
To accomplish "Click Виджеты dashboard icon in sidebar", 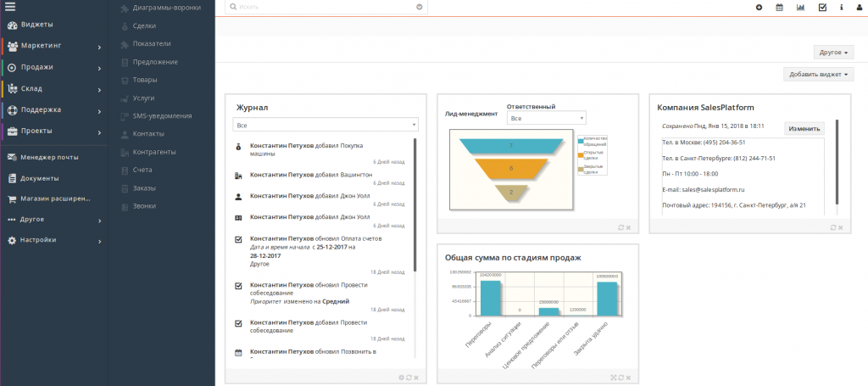I will (12, 25).
